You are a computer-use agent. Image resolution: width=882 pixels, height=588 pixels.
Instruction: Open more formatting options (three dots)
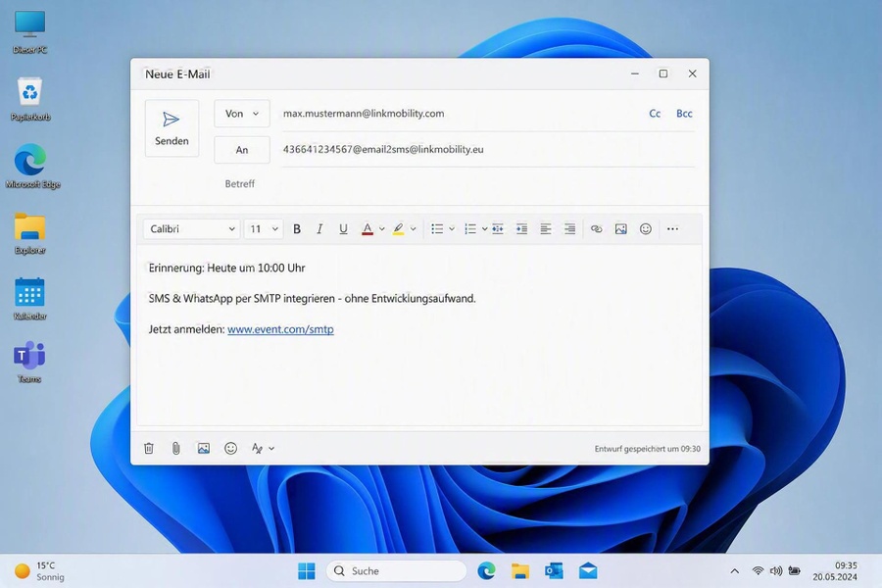[x=672, y=229]
